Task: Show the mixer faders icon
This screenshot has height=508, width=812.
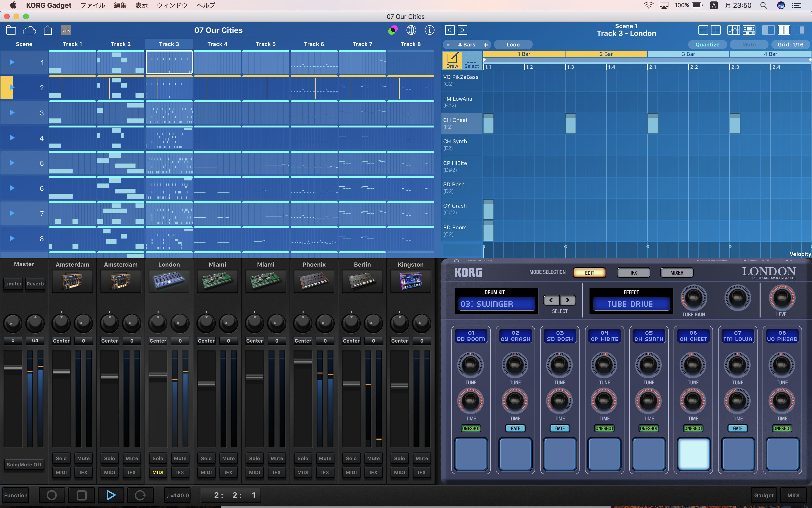Action: (x=733, y=30)
